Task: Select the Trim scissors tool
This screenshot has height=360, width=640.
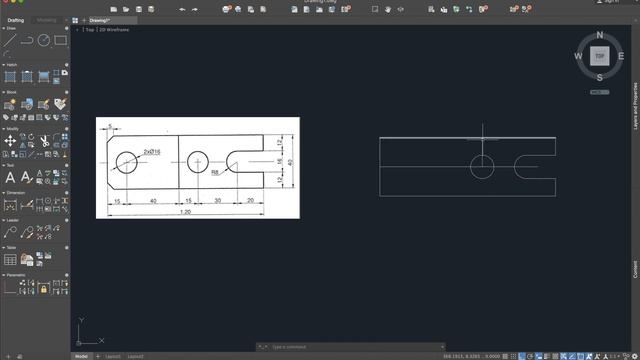Action: point(44,141)
